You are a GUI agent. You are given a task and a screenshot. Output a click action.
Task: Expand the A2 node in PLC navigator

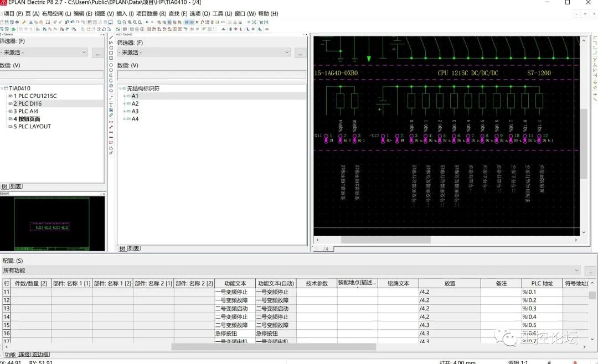point(125,103)
